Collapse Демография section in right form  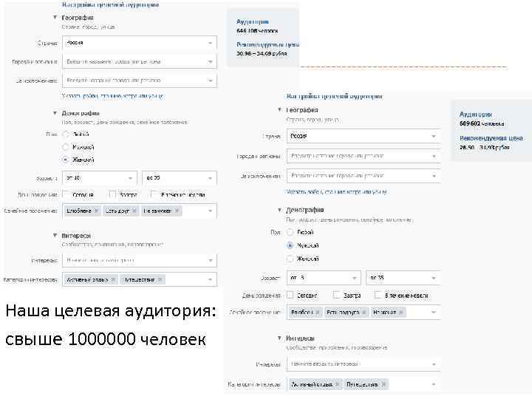coord(279,210)
